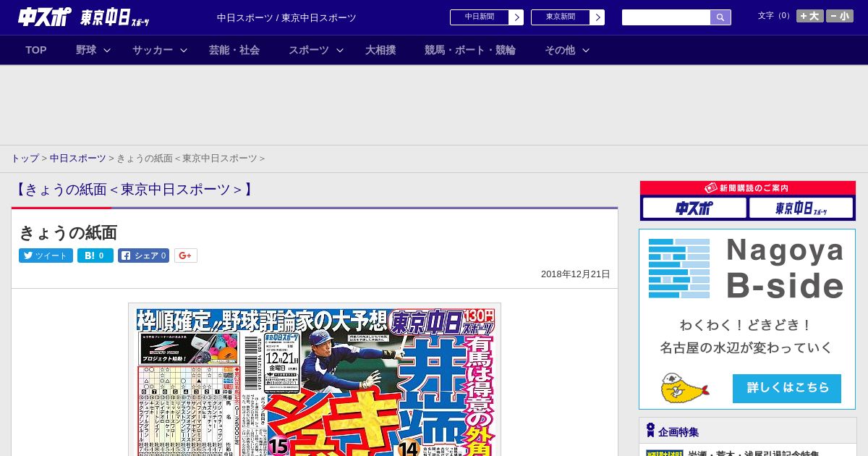Image resolution: width=868 pixels, height=456 pixels.
Task: Expand the スポーツ dropdown chevron
Action: coord(340,50)
